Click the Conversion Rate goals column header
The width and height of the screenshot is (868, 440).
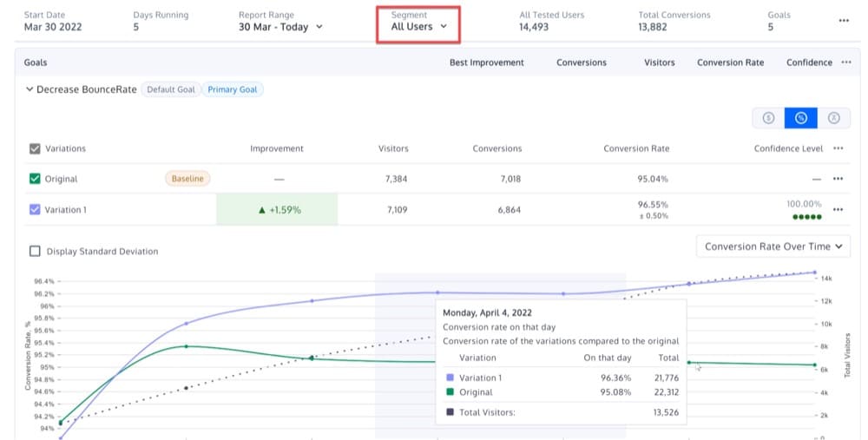click(732, 62)
